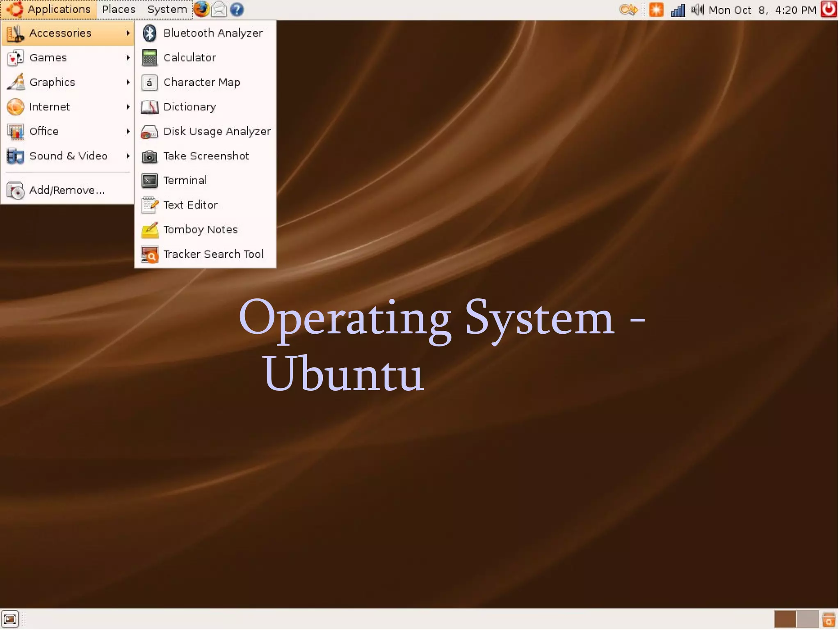Viewport: 840px width, 630px height.
Task: Open Text Editor menu entry
Action: point(205,205)
